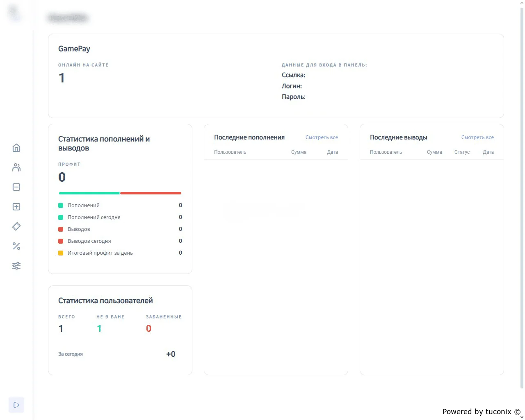Image resolution: width=525 pixels, height=420 pixels.
Task: Click the scrollbar down arrow
Action: 522,417
